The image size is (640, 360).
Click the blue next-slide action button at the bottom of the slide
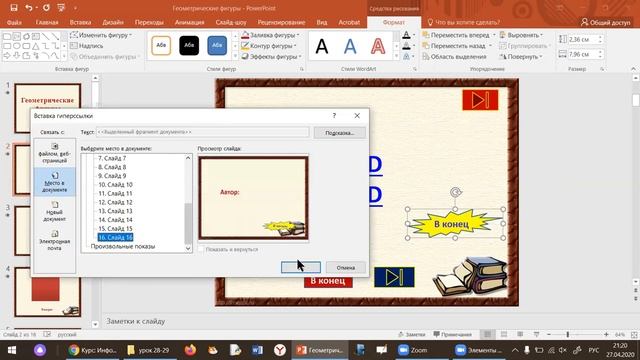click(x=394, y=277)
